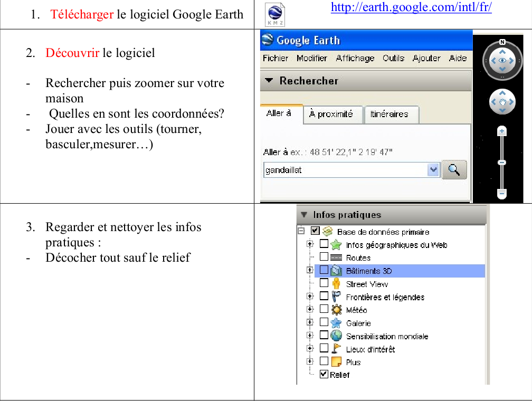Click move down arrow on hand control
Screen dimensions: 532x401
point(502,110)
